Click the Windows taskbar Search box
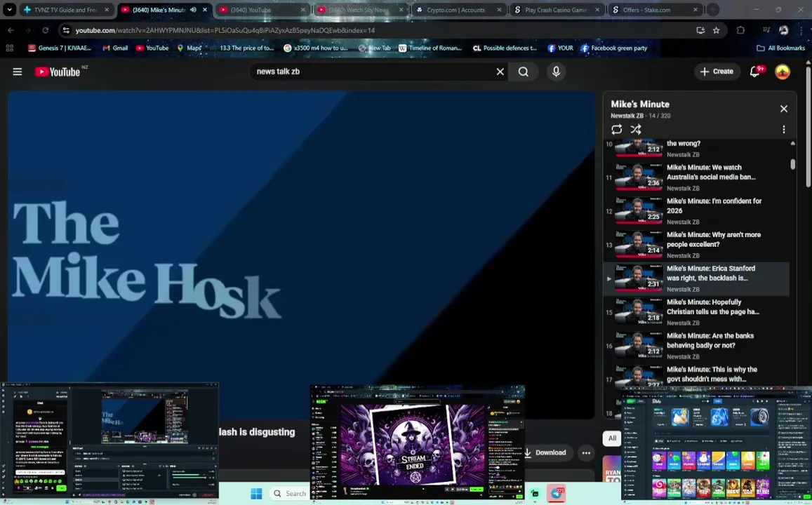Screen dimensions: 812x505 (290, 494)
